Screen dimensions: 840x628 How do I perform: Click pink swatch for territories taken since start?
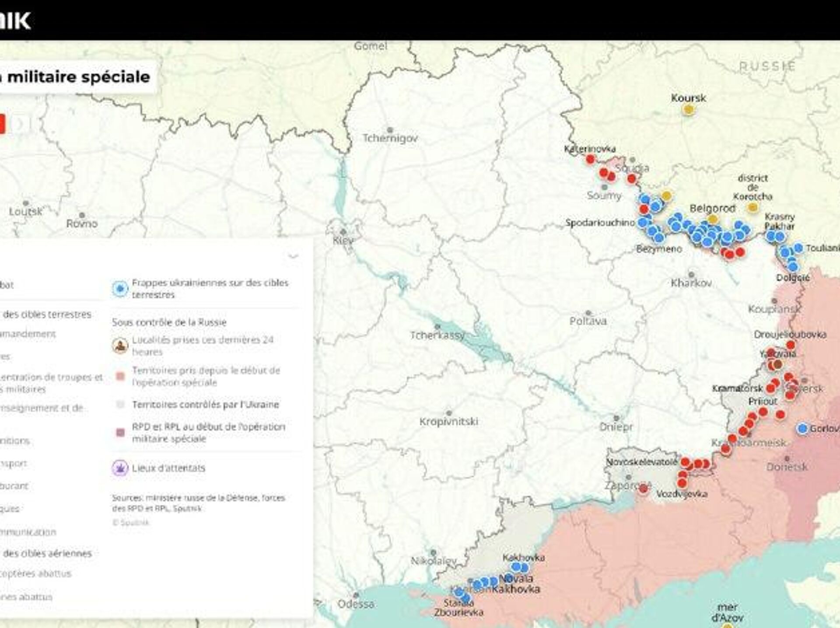click(120, 377)
